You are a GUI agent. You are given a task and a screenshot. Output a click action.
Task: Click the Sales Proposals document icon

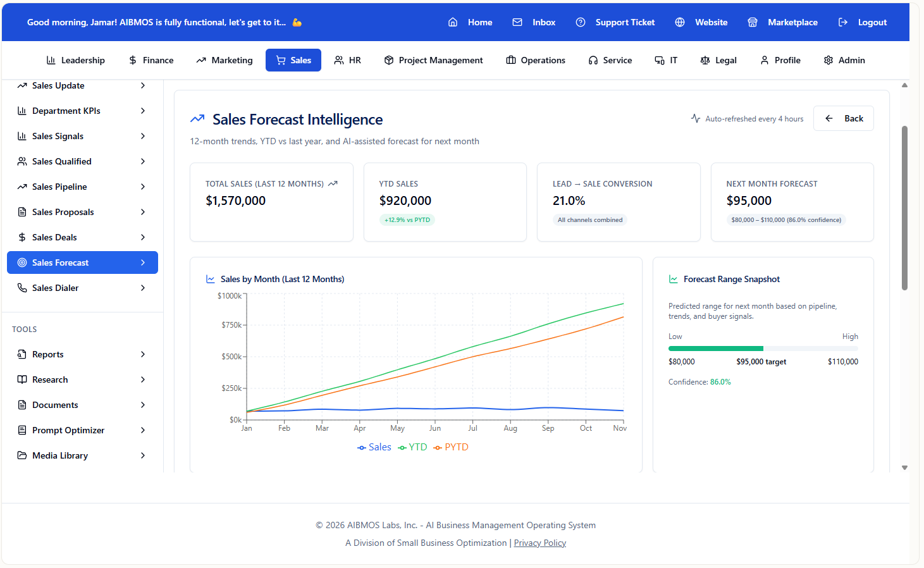(22, 212)
